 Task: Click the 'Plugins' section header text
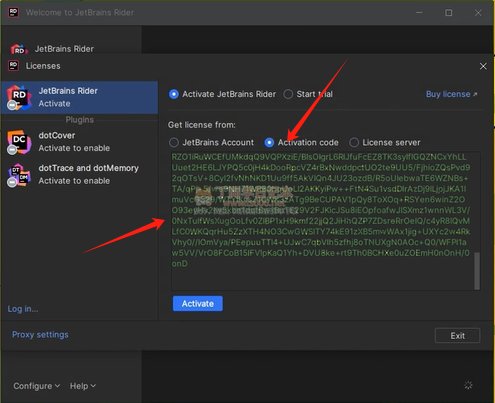click(x=80, y=120)
